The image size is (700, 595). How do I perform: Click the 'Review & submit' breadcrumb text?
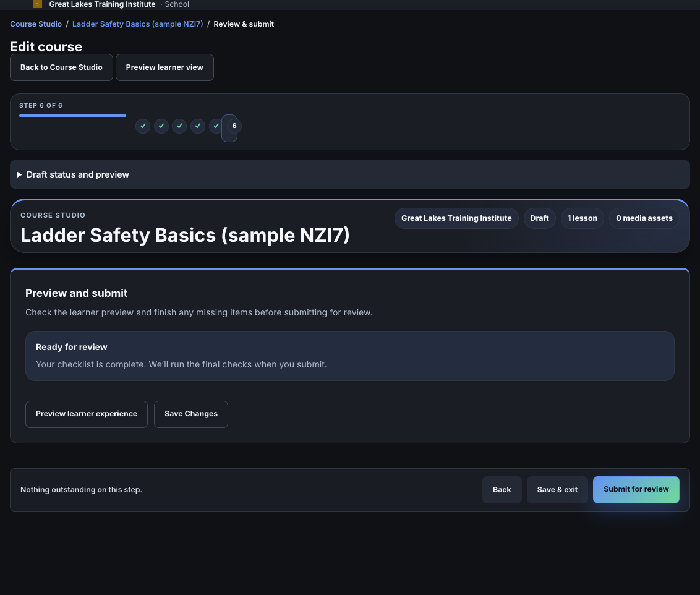click(244, 24)
